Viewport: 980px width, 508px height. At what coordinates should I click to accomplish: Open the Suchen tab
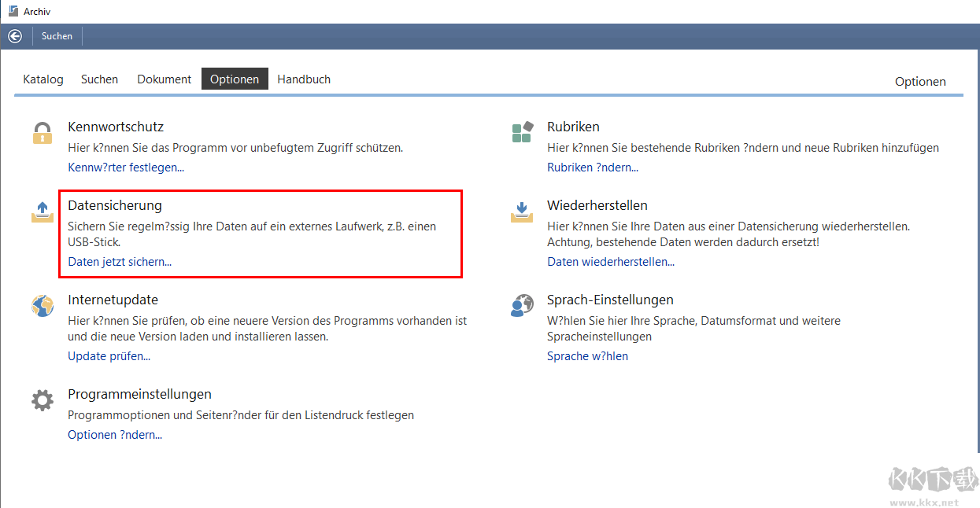coord(99,79)
